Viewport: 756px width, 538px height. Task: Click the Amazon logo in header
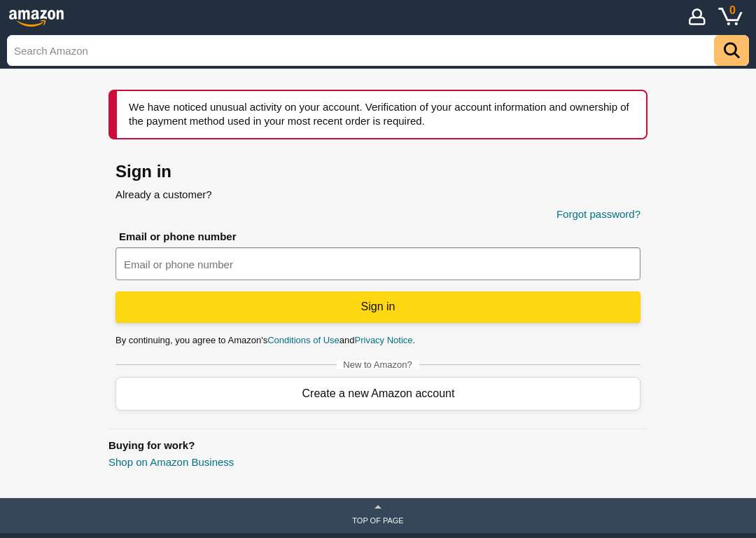(36, 18)
